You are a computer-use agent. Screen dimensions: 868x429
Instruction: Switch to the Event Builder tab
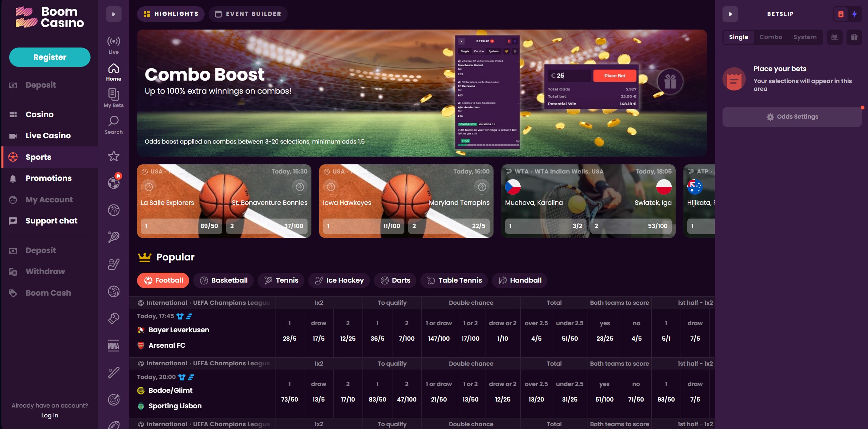248,14
